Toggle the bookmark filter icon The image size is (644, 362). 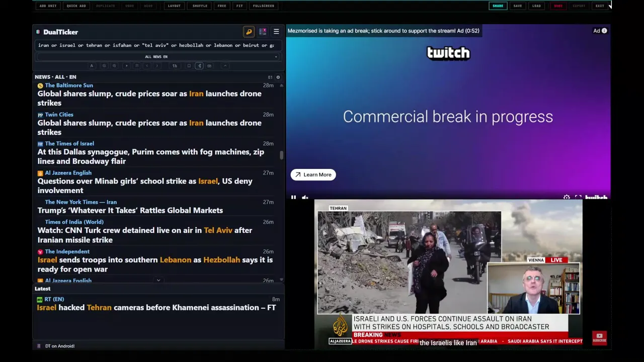[189, 66]
